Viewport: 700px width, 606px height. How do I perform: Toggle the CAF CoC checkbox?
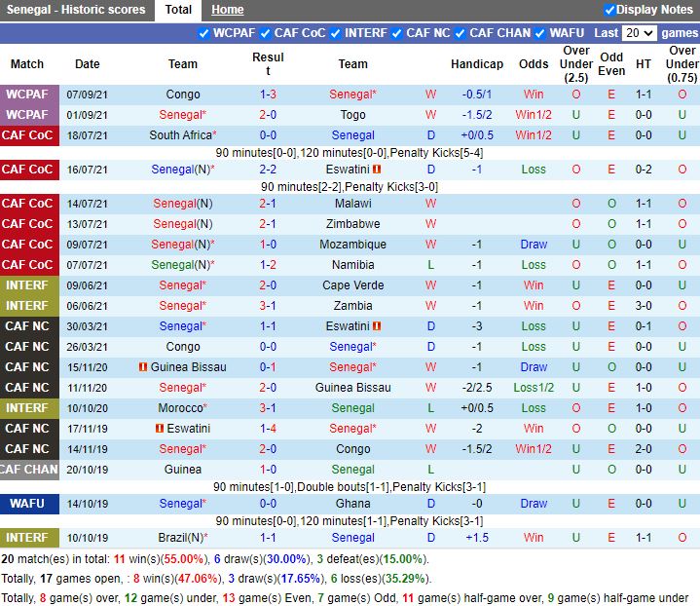coord(266,33)
